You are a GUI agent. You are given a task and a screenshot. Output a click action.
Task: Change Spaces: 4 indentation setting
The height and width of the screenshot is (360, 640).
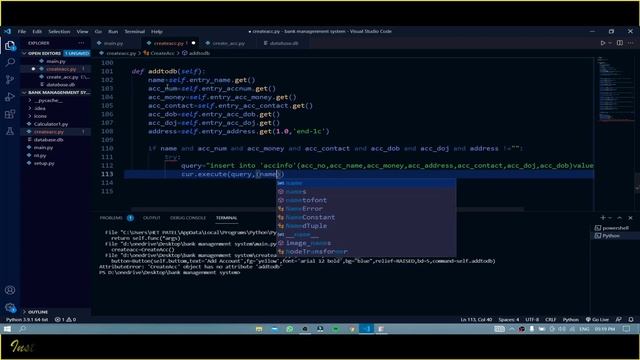tap(509, 320)
